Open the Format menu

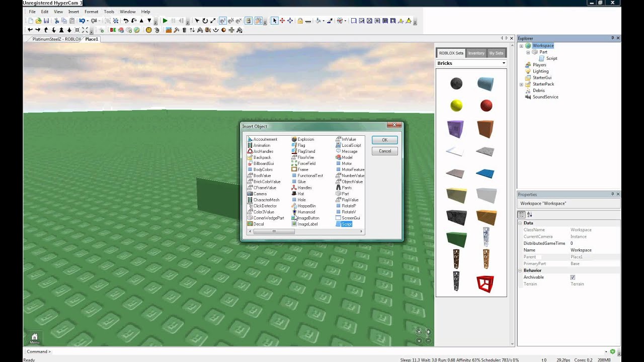91,12
